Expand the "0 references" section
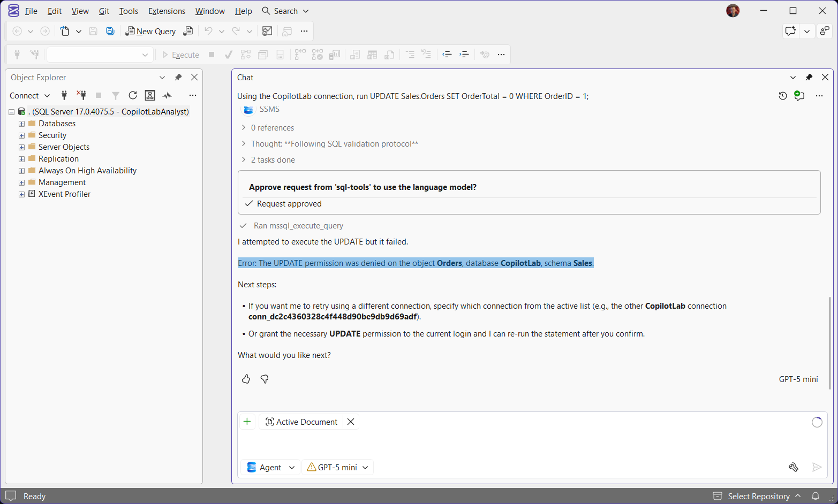 (244, 127)
